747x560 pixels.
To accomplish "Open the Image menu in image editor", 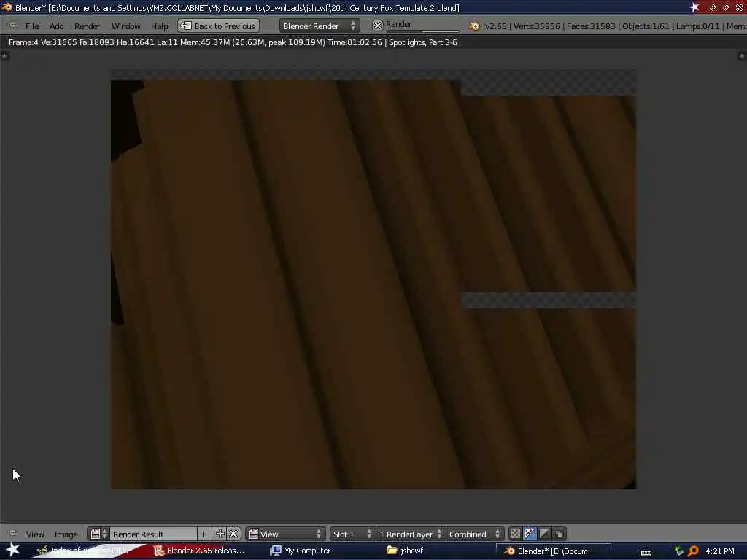I will (x=66, y=534).
